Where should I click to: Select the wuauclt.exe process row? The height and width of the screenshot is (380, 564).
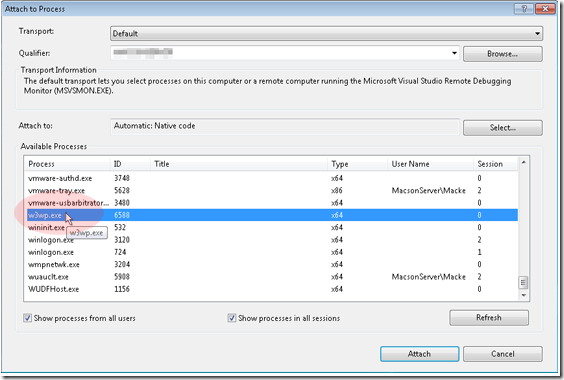[272, 277]
